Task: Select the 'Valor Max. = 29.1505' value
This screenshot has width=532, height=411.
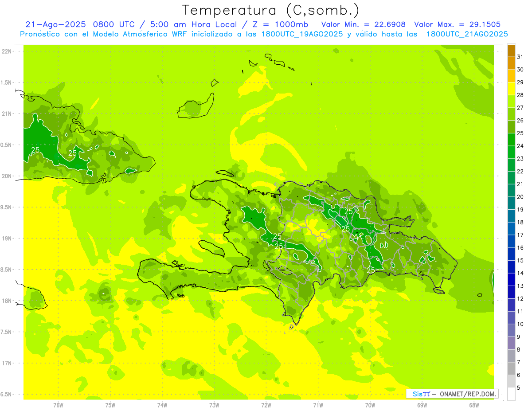Action: (458, 24)
